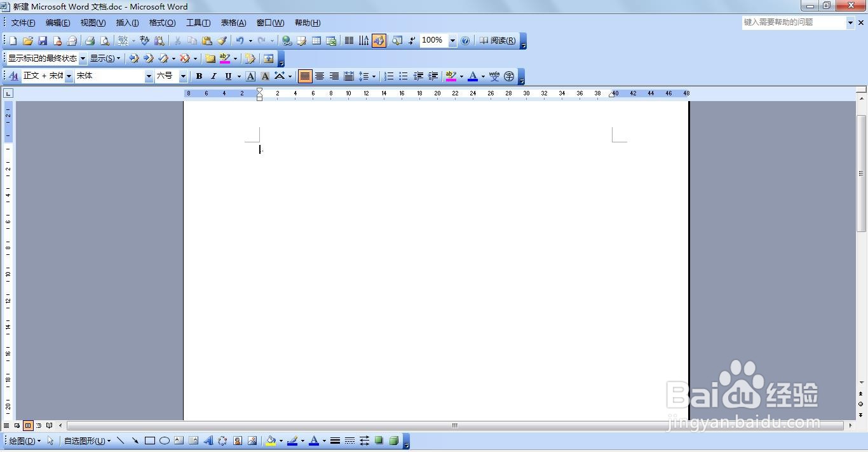Select the Rectangle shape tool
Image resolution: width=868 pixels, height=452 pixels.
click(150, 441)
